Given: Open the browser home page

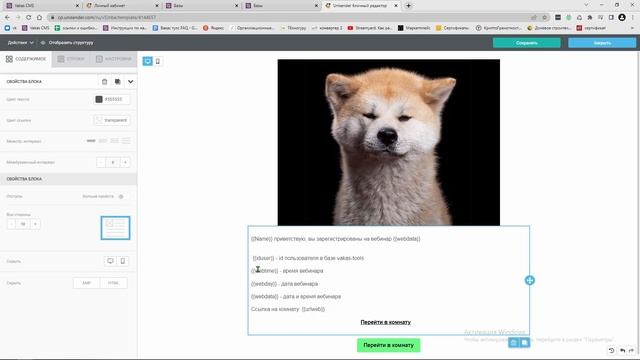Looking at the screenshot, I should point(39,18).
